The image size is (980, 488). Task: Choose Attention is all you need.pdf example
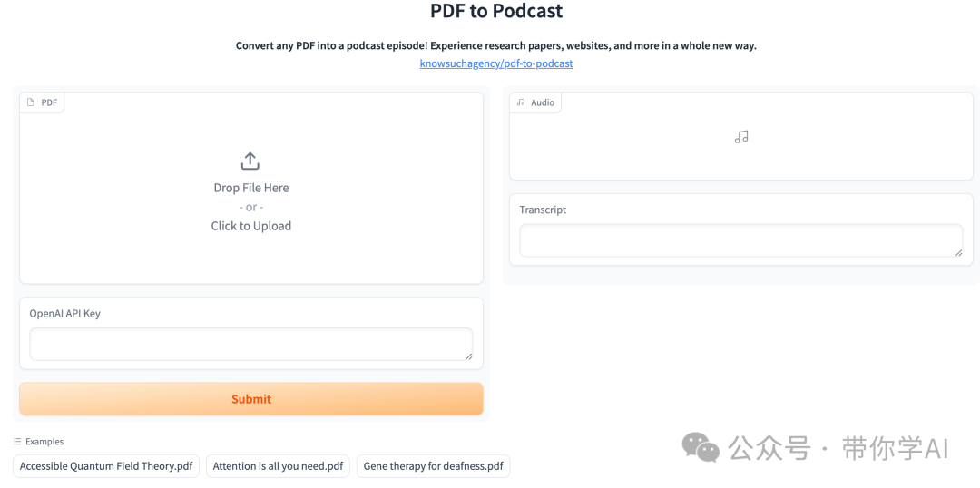[x=279, y=466]
